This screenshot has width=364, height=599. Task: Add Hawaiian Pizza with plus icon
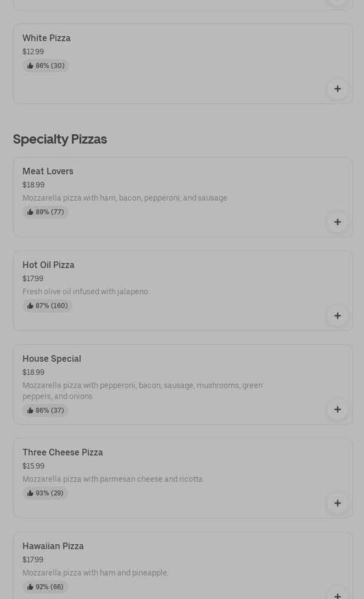[337, 594]
